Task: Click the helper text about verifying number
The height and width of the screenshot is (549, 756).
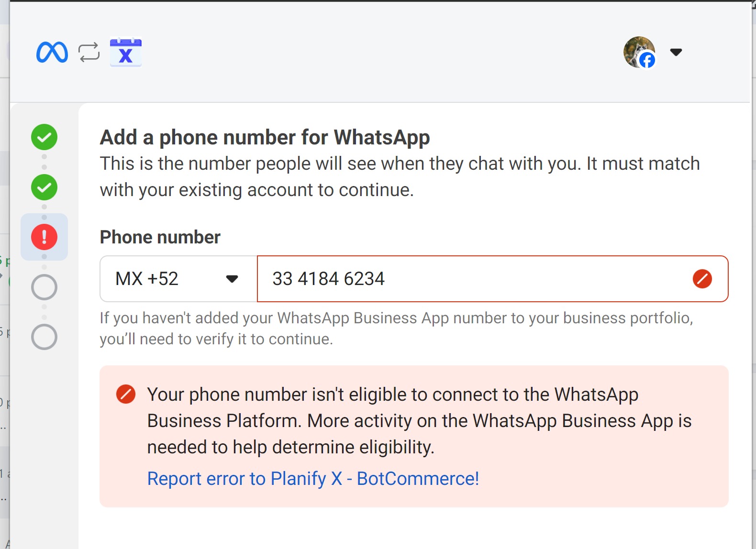Action: (396, 329)
